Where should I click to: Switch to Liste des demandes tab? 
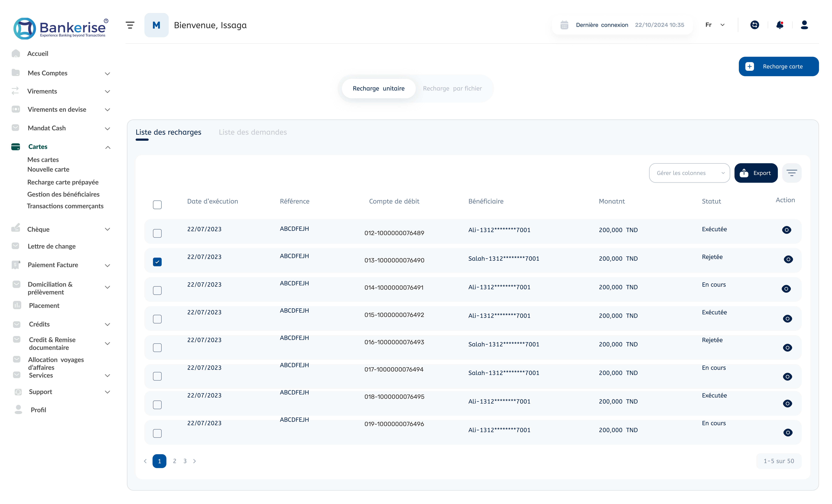coord(253,132)
